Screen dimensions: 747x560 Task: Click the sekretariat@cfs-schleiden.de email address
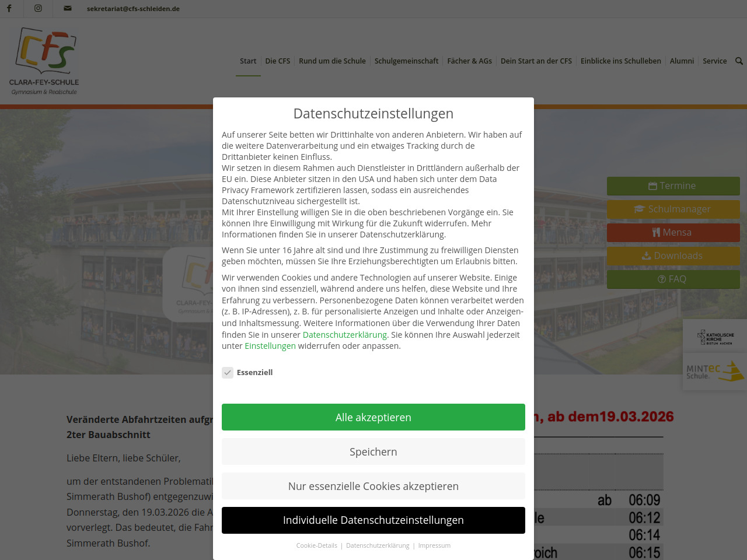click(x=133, y=9)
